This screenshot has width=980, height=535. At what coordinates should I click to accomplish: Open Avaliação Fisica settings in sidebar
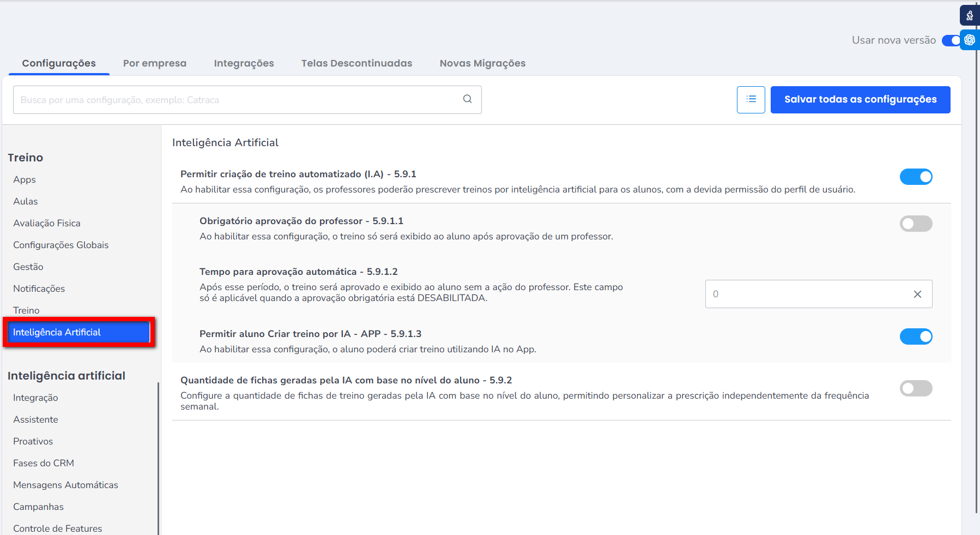pyautogui.click(x=47, y=223)
